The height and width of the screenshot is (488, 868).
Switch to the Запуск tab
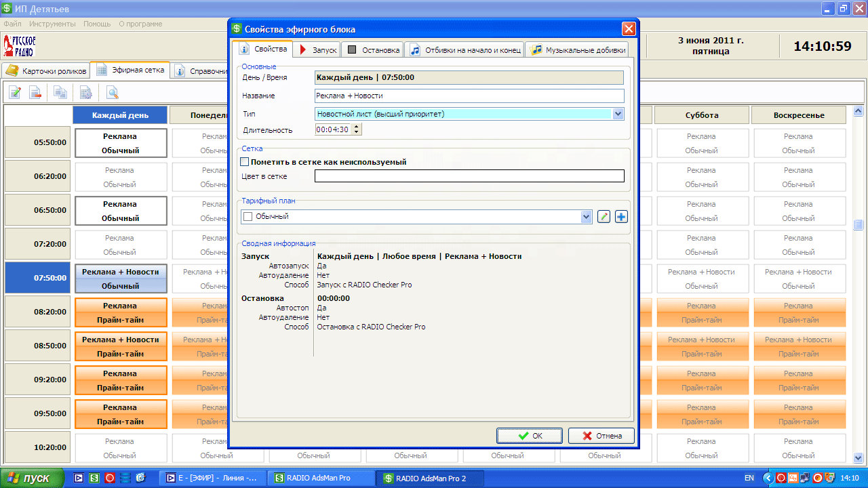tap(317, 50)
